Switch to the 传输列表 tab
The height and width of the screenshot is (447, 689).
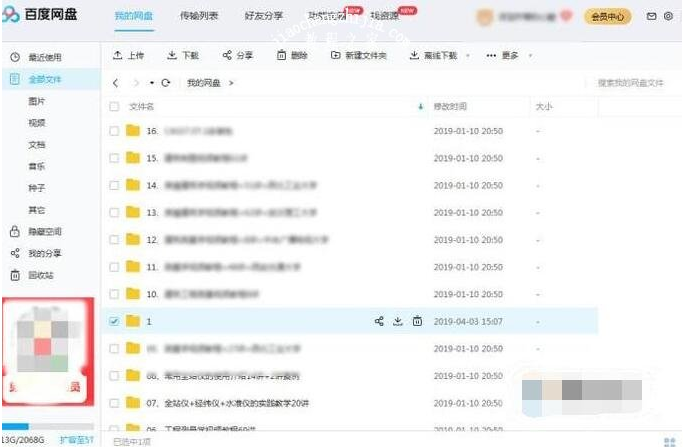tap(199, 16)
